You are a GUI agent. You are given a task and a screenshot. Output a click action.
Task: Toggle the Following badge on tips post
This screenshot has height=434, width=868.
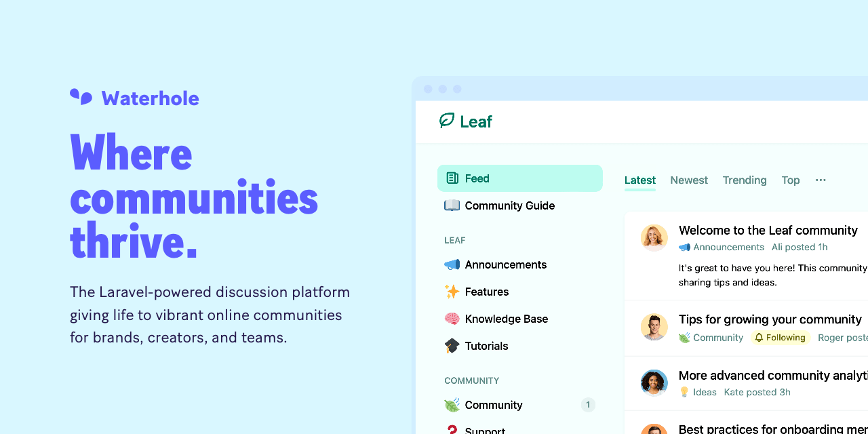click(x=781, y=338)
